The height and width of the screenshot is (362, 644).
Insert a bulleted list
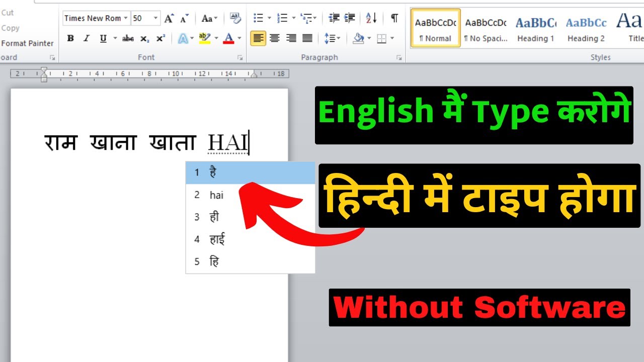(x=258, y=18)
